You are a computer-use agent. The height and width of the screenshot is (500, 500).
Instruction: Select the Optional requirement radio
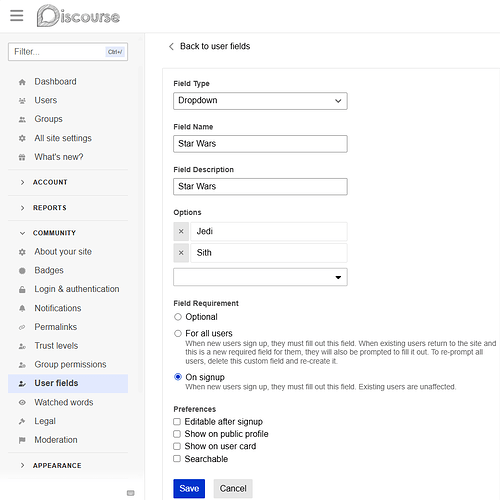click(x=178, y=317)
